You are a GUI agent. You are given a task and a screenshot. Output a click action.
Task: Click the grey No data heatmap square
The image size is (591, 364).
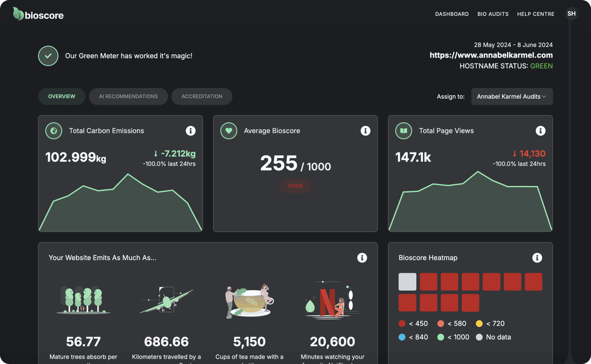click(407, 282)
